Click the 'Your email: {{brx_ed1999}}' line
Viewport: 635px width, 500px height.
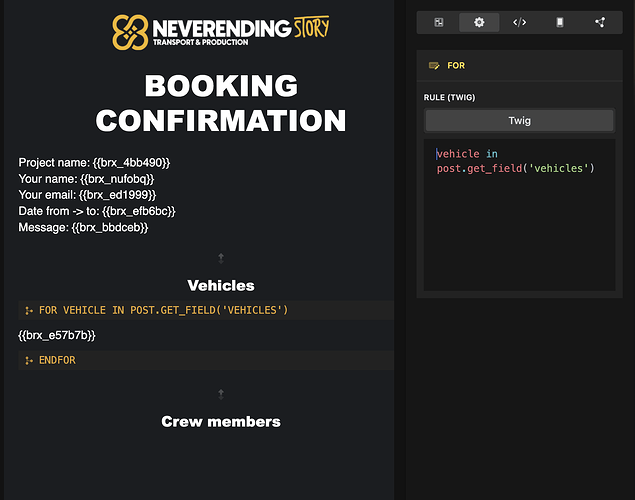click(x=87, y=195)
